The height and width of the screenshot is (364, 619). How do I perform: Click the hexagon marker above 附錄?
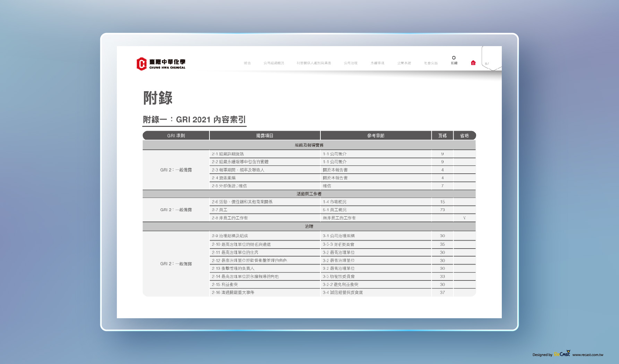pos(454,58)
